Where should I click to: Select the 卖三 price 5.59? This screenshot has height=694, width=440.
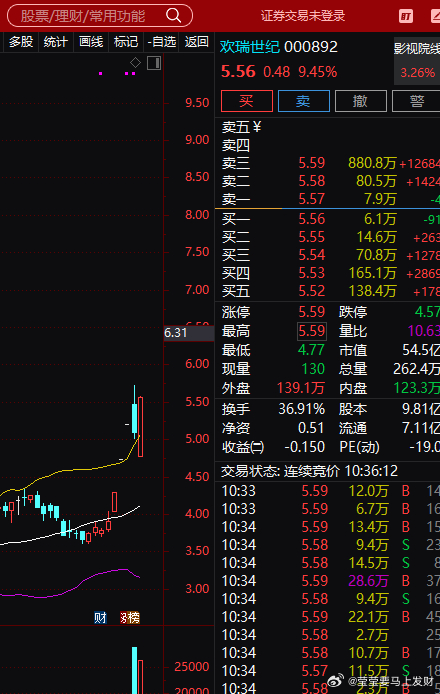point(312,163)
